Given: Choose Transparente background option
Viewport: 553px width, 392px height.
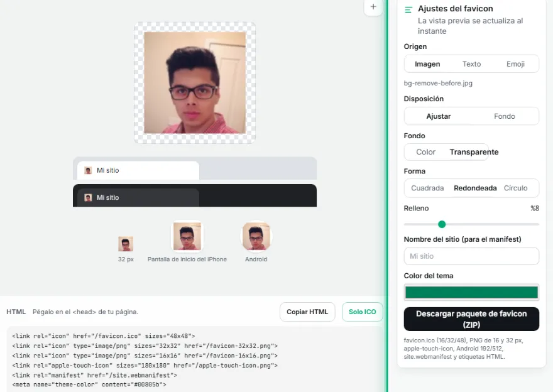Looking at the screenshot, I should click(474, 152).
